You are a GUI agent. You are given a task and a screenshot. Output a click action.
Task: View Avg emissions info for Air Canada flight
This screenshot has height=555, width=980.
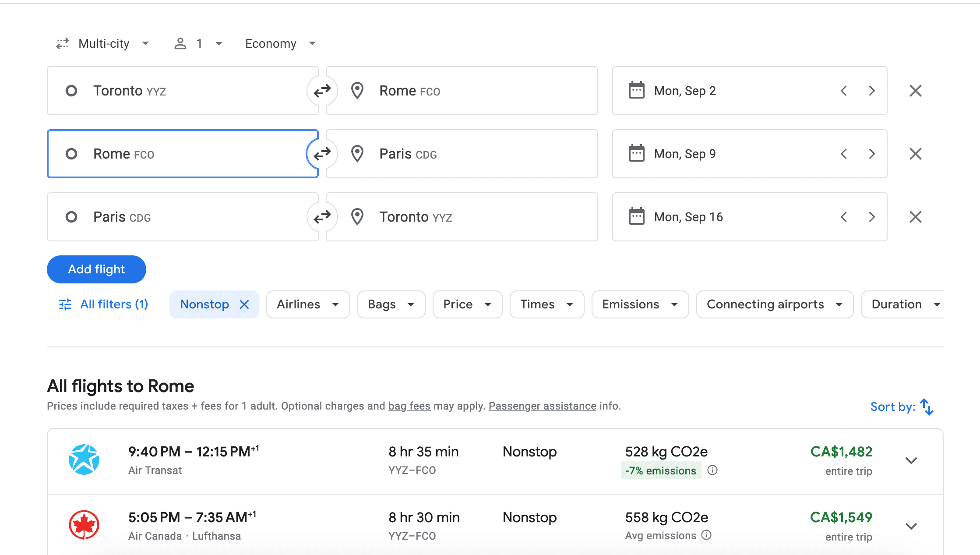click(706, 535)
